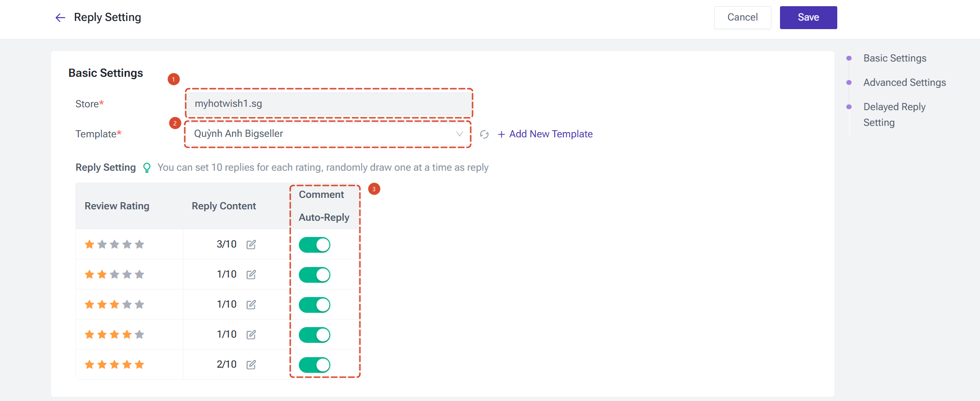Toggle auto-reply for 5-star reviews
Screen dimensions: 980x401
(315, 365)
